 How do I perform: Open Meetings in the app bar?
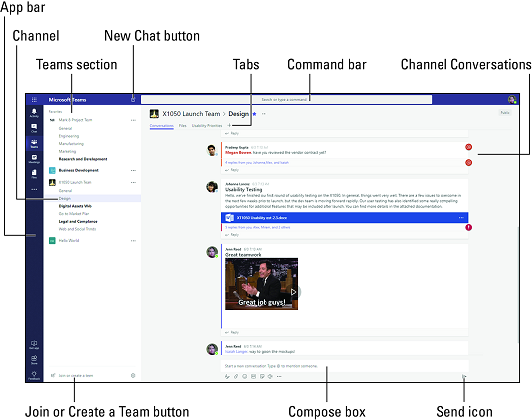pyautogui.click(x=34, y=159)
